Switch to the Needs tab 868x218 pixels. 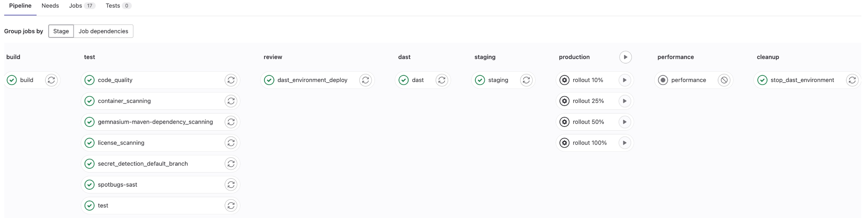pyautogui.click(x=50, y=6)
